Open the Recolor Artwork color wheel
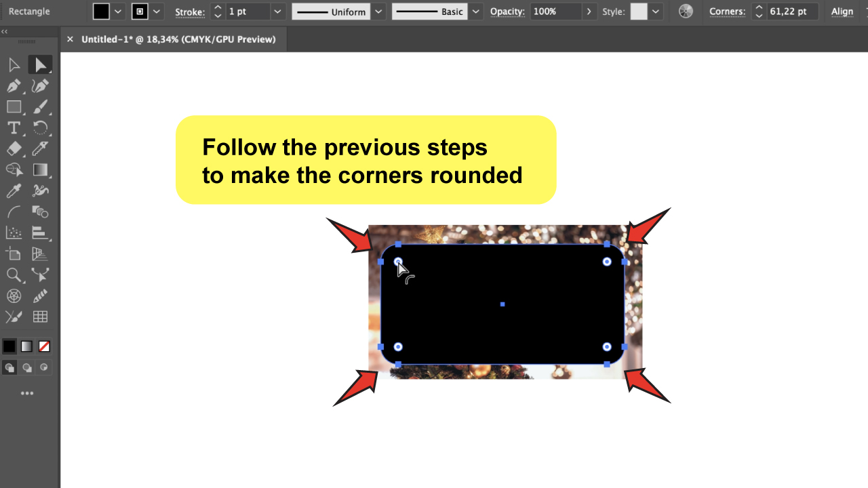Image resolution: width=868 pixels, height=488 pixels. pos(686,12)
